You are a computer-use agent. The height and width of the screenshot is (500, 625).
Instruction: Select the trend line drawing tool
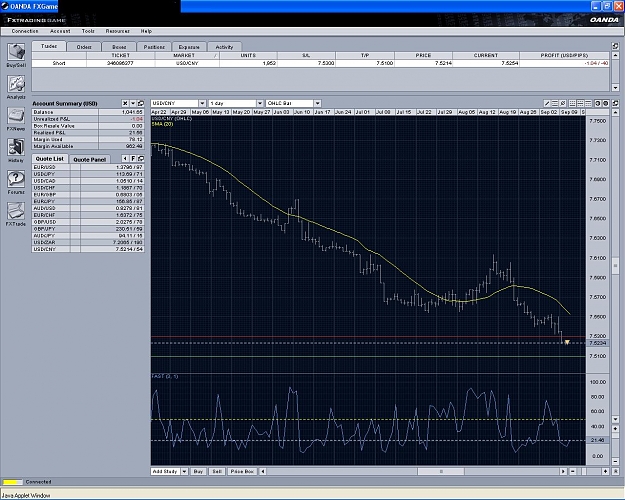tap(547, 103)
